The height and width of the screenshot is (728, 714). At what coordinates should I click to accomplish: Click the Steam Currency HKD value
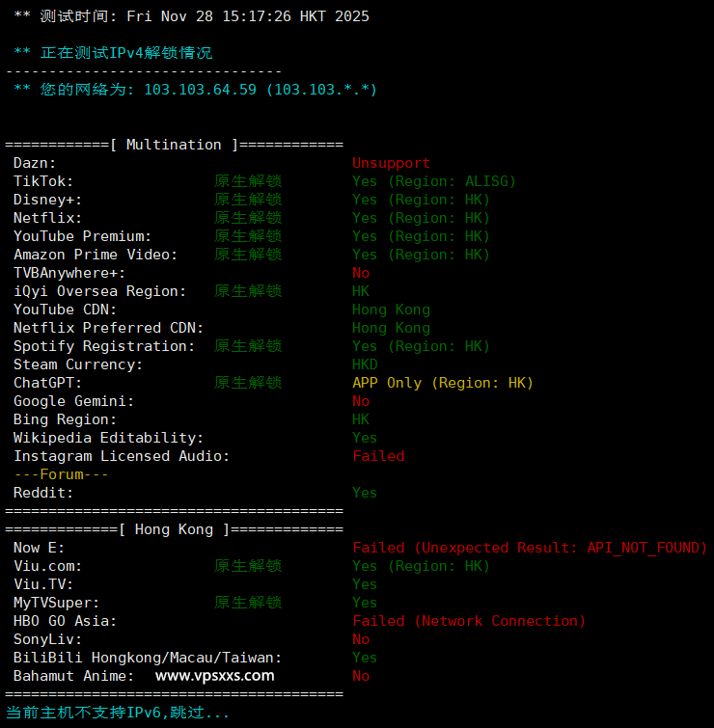click(x=365, y=364)
